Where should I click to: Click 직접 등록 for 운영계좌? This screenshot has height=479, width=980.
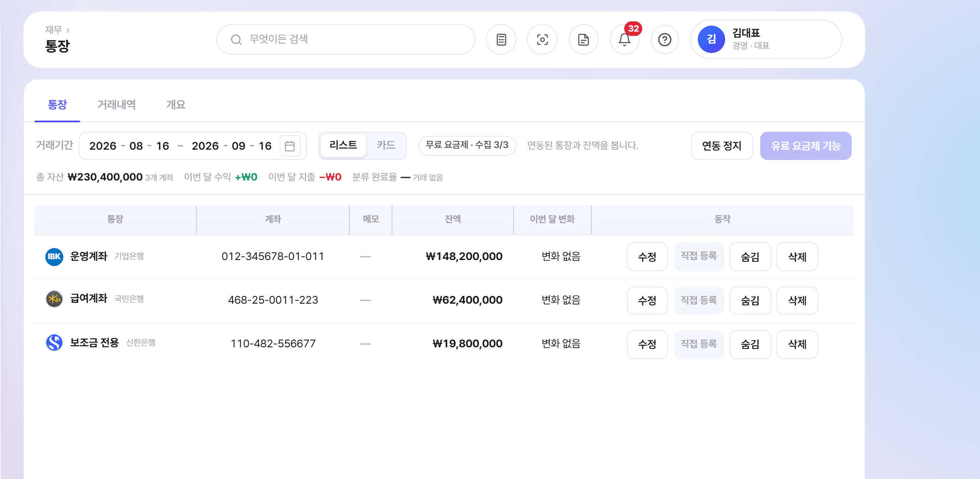point(699,256)
